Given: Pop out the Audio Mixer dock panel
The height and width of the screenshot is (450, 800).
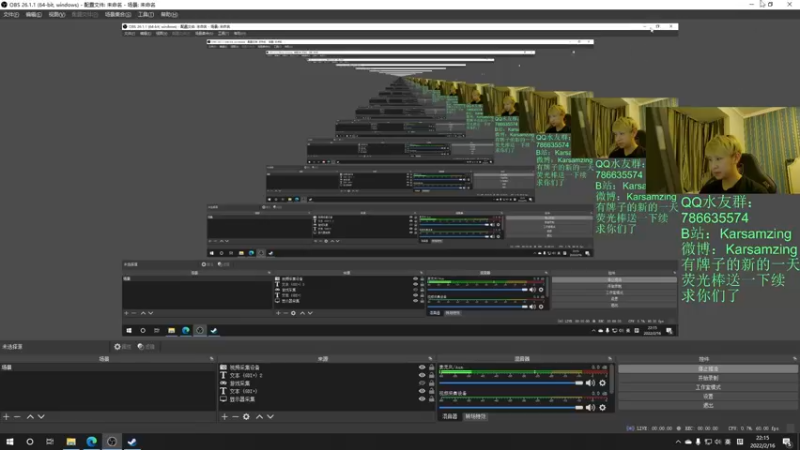Looking at the screenshot, I should 610,359.
